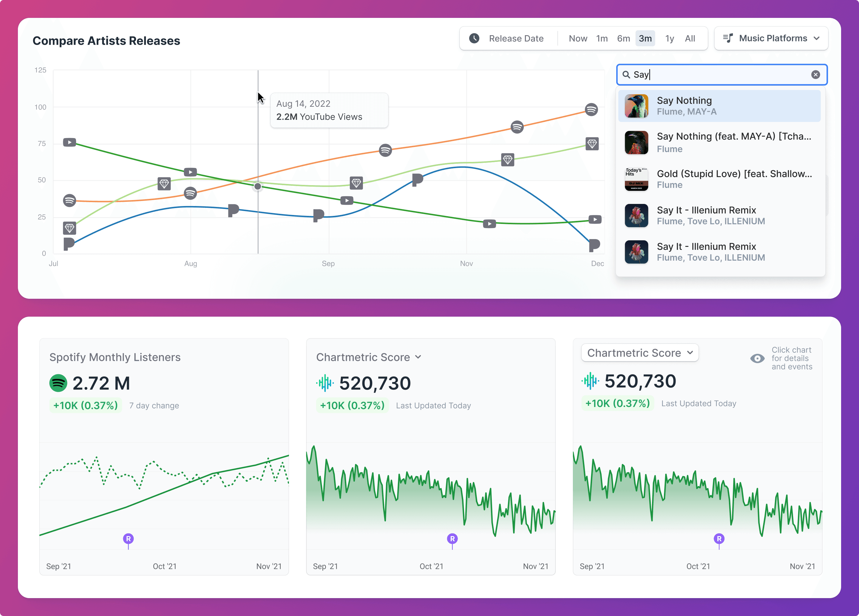Select the All time range
The image size is (859, 616).
point(690,38)
